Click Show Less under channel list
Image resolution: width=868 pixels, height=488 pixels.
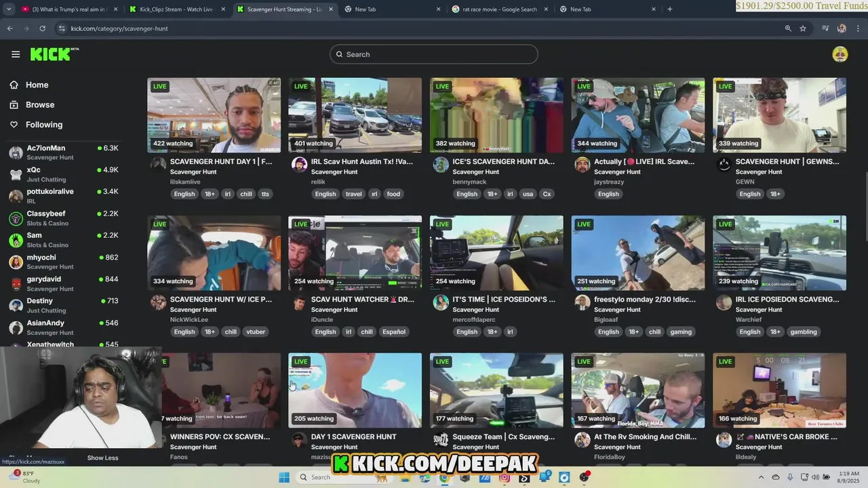pyautogui.click(x=102, y=457)
